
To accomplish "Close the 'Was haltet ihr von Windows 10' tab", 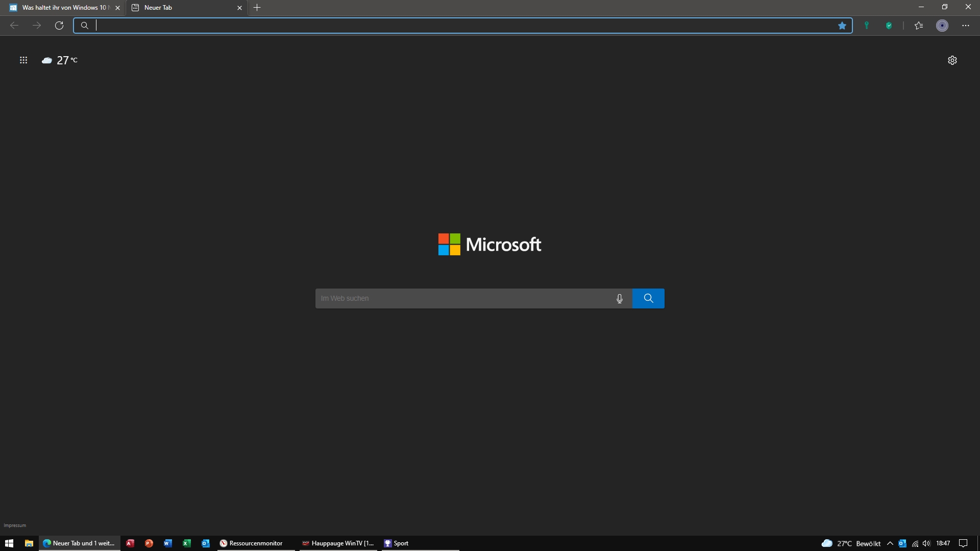I will pos(117,8).
